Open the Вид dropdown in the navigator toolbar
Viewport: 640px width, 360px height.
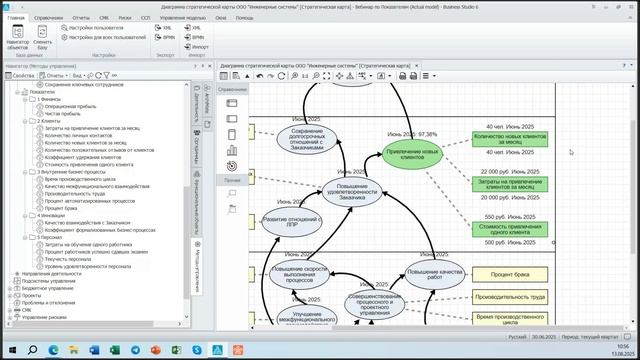[78, 76]
